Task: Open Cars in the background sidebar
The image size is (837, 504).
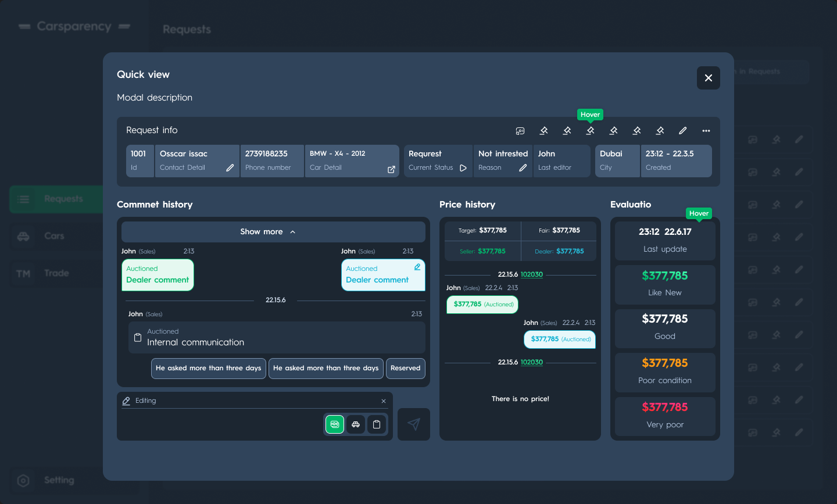Action: tap(56, 237)
